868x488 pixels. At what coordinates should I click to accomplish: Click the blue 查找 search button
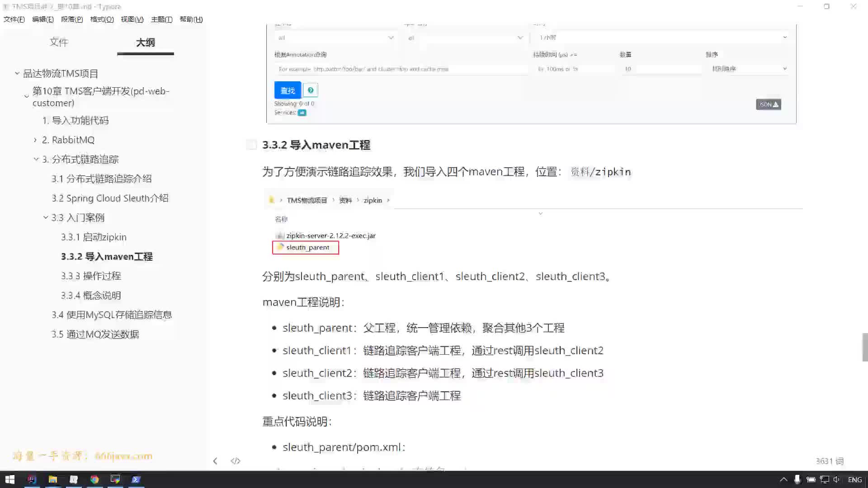coord(288,90)
